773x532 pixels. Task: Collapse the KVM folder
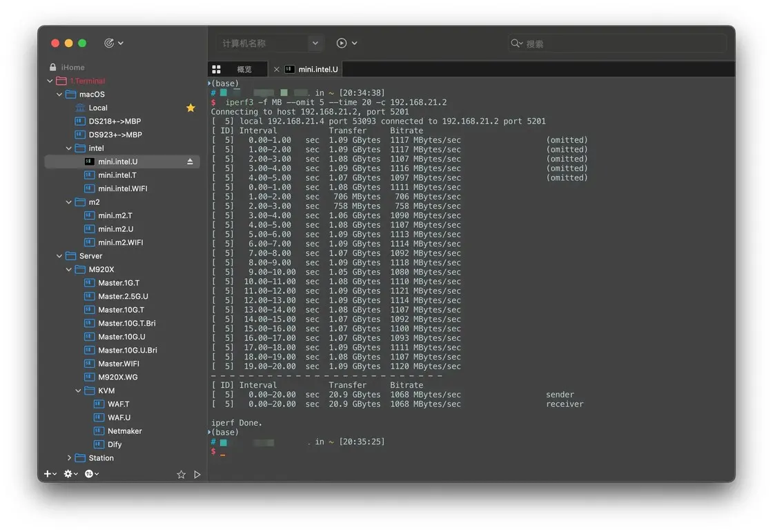click(x=78, y=391)
